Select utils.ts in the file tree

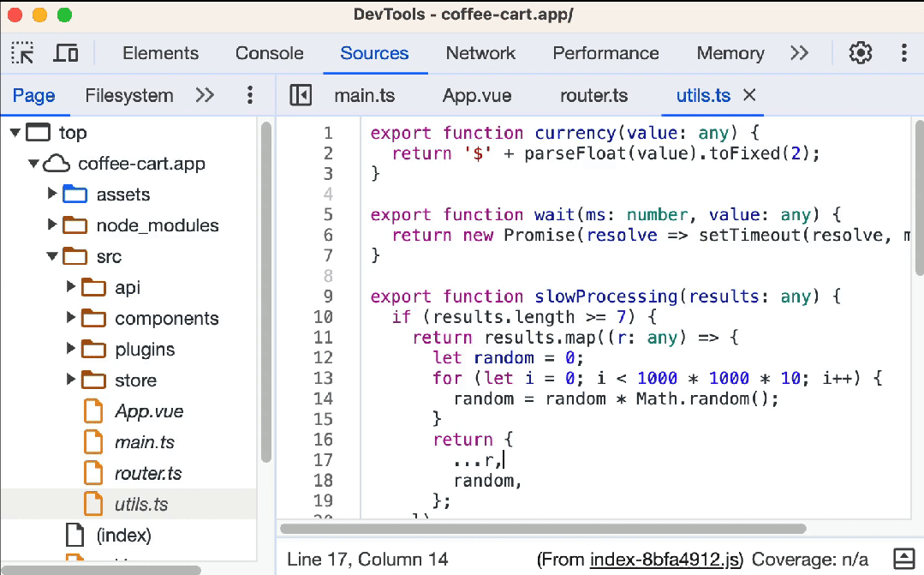tap(141, 504)
